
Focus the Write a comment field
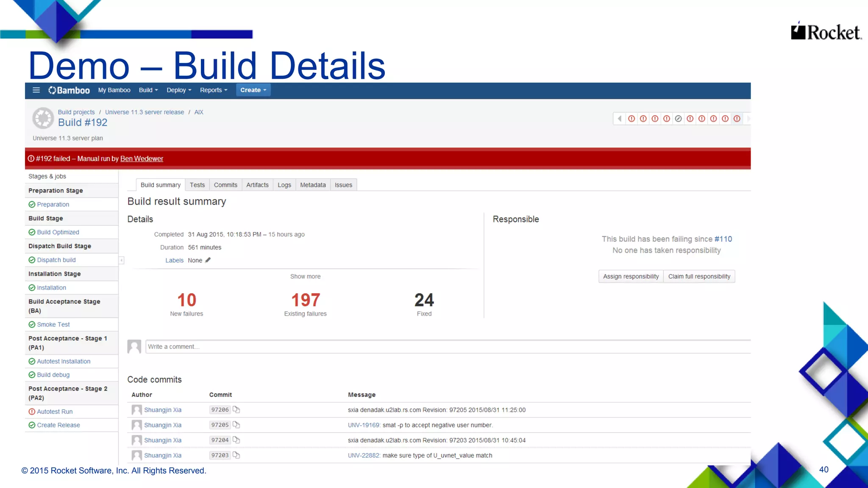click(448, 347)
